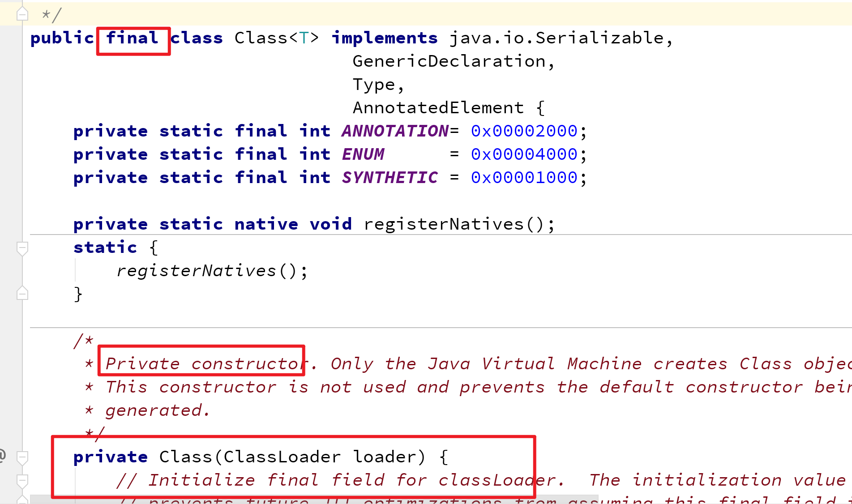Click the type parameter T in Class<T>
Screen dimensions: 852x504
click(x=304, y=38)
